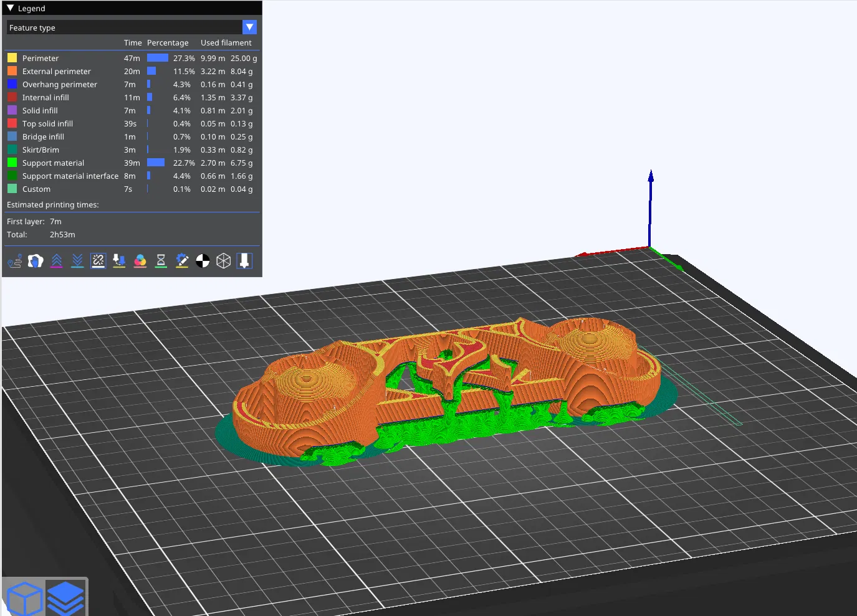The width and height of the screenshot is (857, 616).
Task: Click the External perimeter percentage bar
Action: [151, 71]
